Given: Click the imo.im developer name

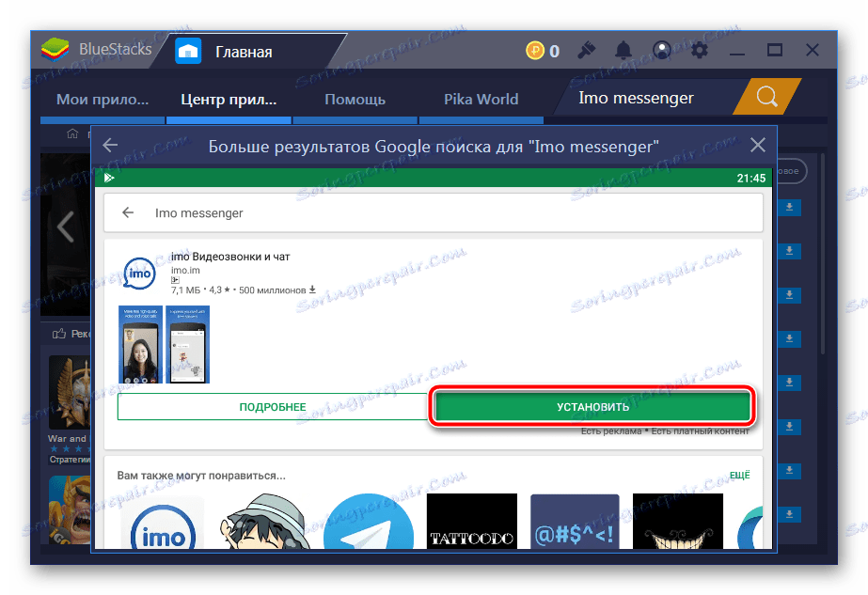Looking at the screenshot, I should 185,270.
